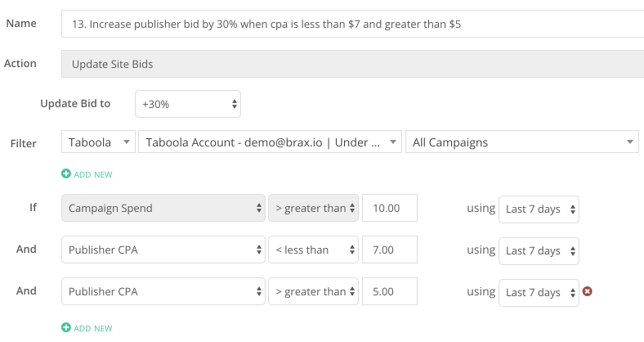Change the less than operator dropdown

313,250
